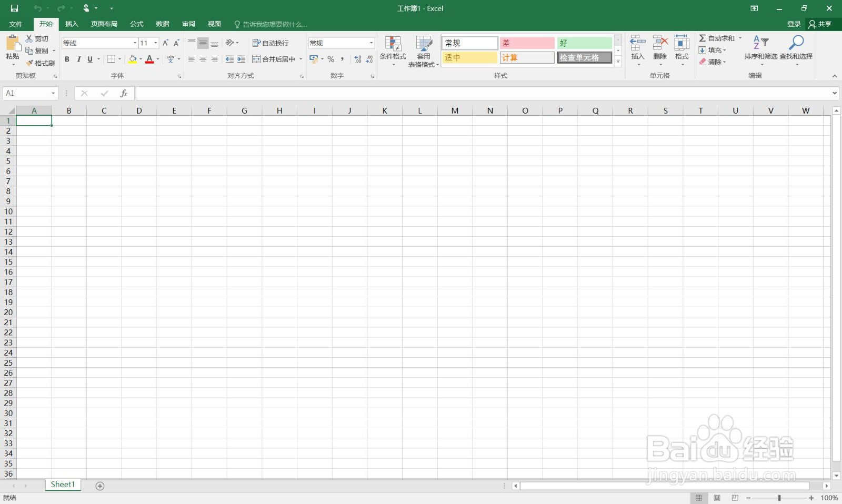Apply the Check Cell (检查单元格) style

tap(585, 58)
